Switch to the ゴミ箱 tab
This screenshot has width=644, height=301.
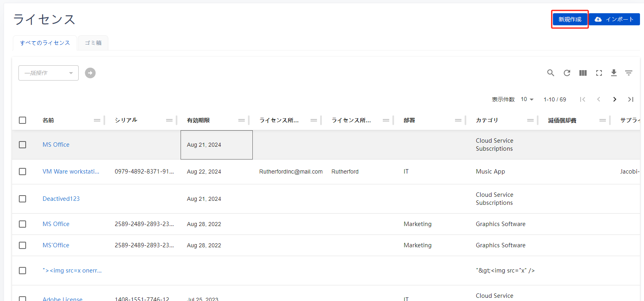tap(93, 43)
